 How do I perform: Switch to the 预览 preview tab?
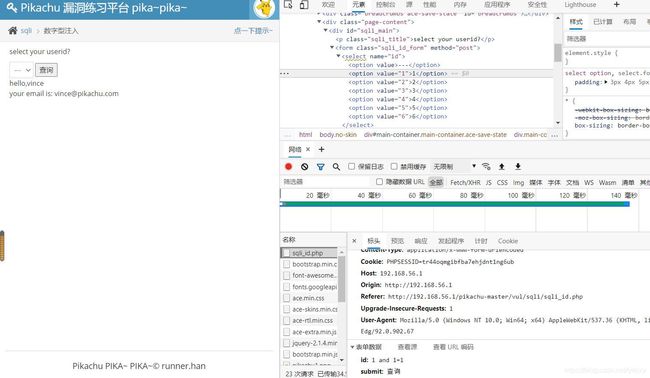tap(397, 241)
